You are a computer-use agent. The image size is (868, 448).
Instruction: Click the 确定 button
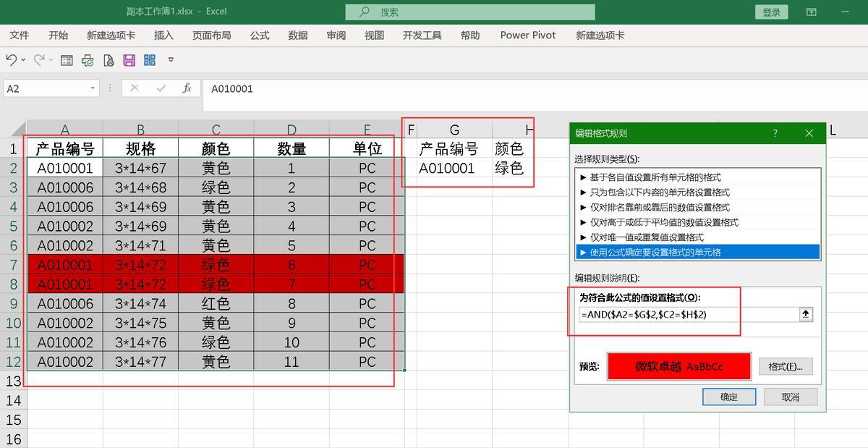[729, 397]
